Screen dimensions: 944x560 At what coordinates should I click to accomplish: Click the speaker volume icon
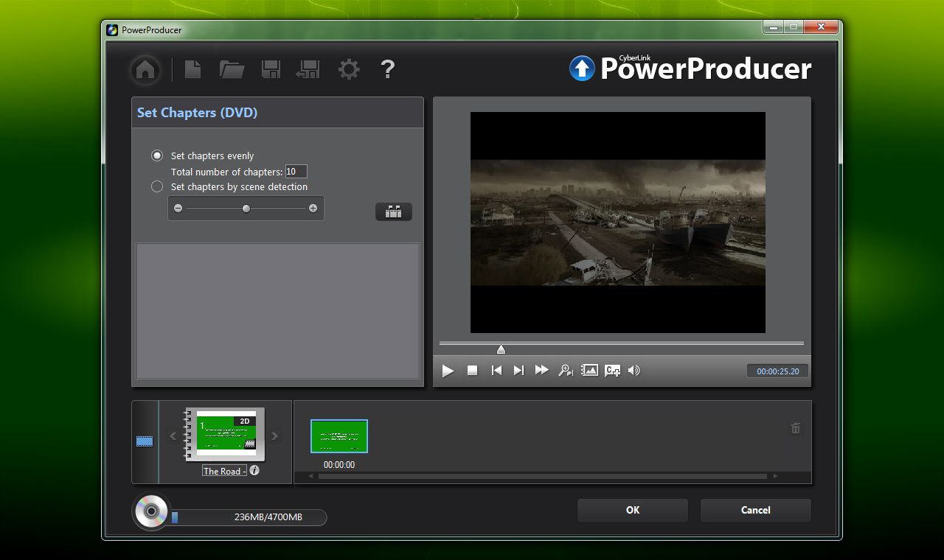[634, 371]
